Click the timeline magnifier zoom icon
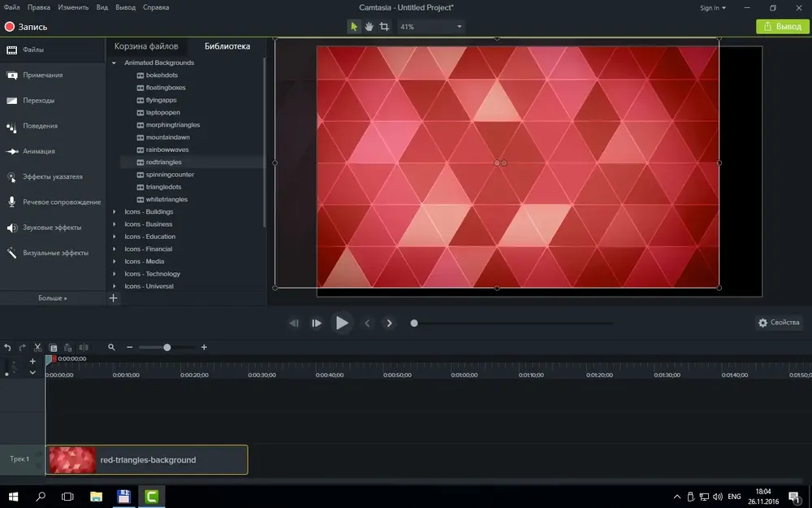 click(111, 347)
